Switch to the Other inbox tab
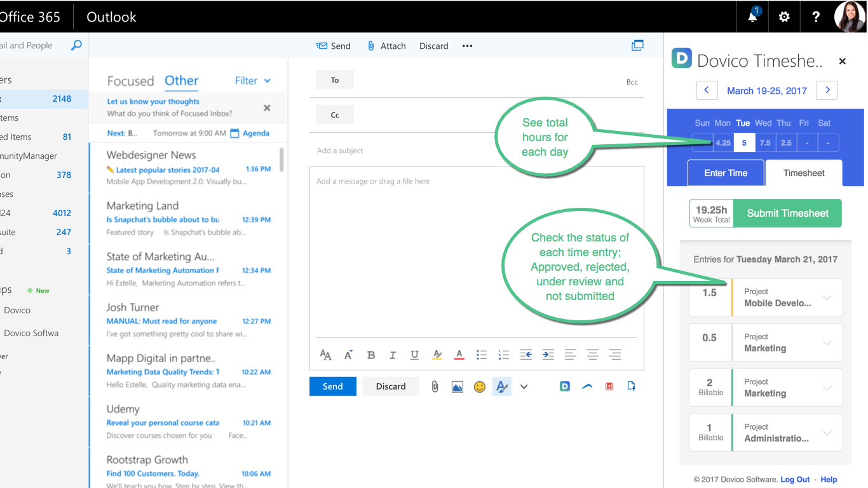This screenshot has width=868, height=488. 182,81
